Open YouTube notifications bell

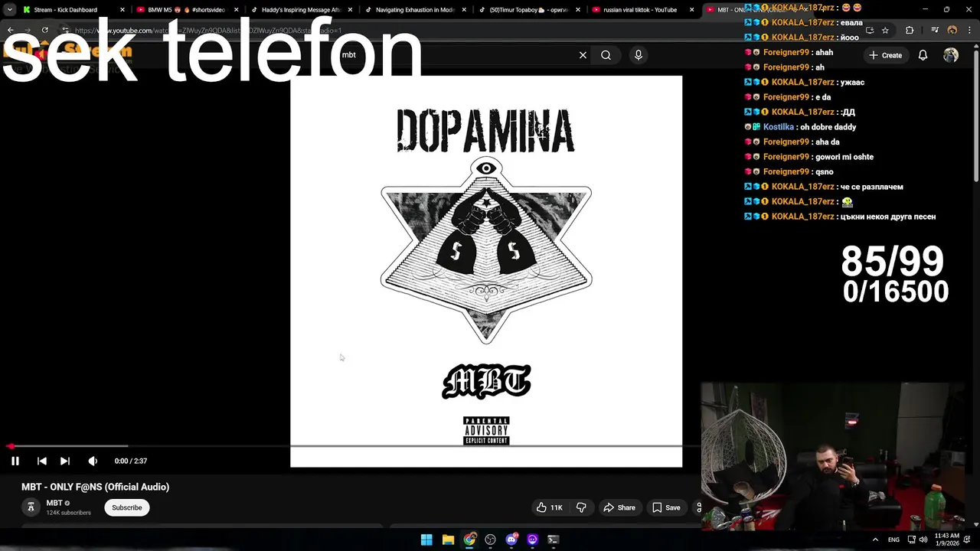923,55
